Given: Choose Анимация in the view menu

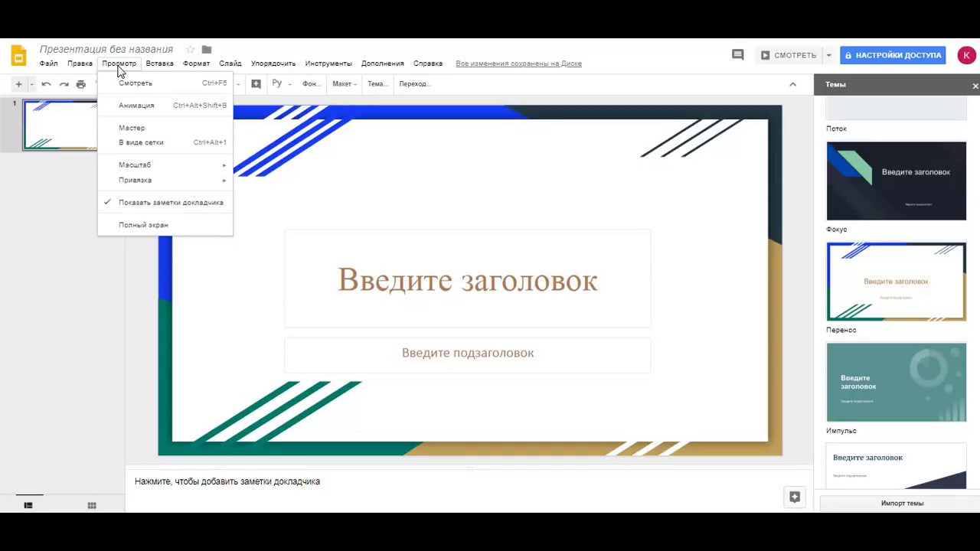Looking at the screenshot, I should pos(165,106).
